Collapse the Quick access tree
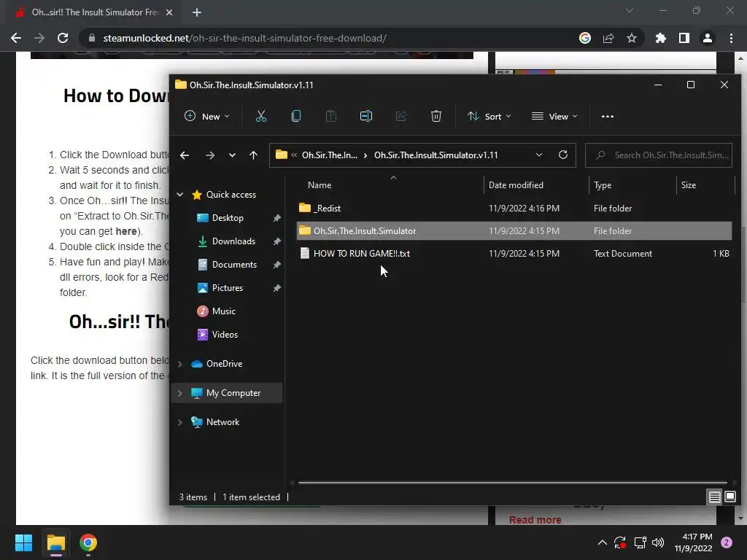 (x=180, y=194)
